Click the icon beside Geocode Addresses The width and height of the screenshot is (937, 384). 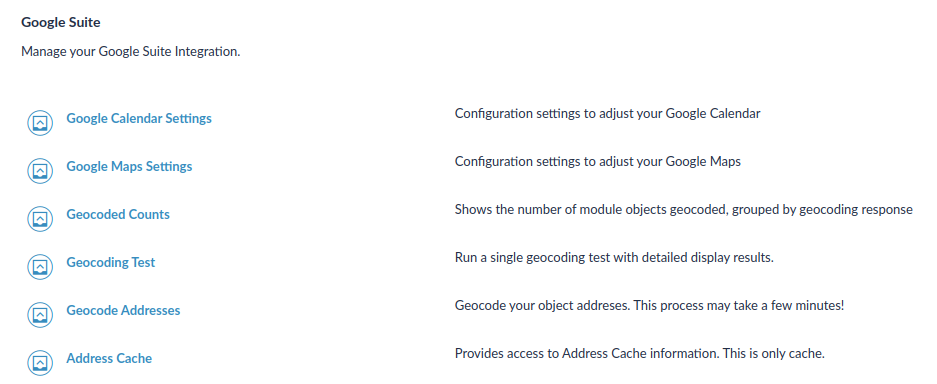click(x=40, y=315)
